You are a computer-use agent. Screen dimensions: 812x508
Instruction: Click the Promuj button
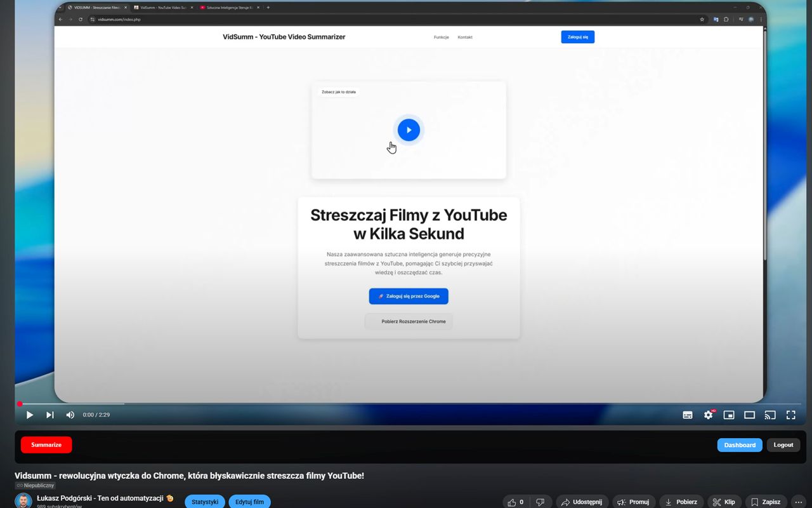[633, 502]
